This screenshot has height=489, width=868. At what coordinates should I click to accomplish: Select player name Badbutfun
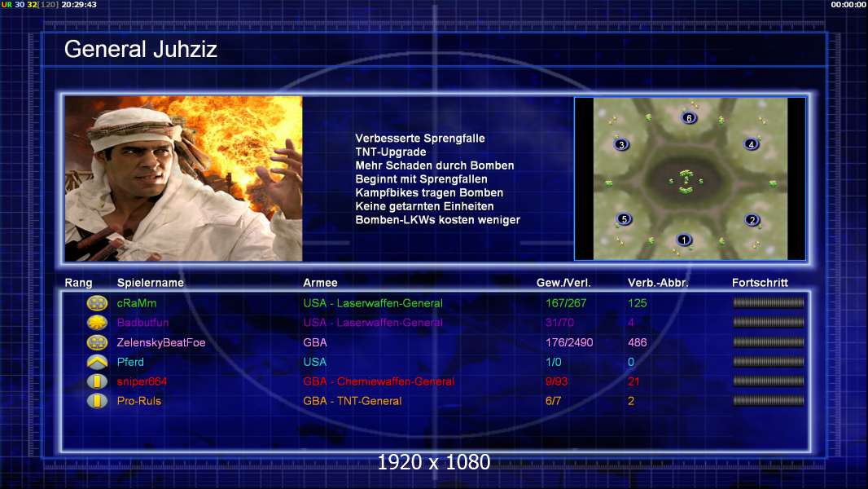142,322
